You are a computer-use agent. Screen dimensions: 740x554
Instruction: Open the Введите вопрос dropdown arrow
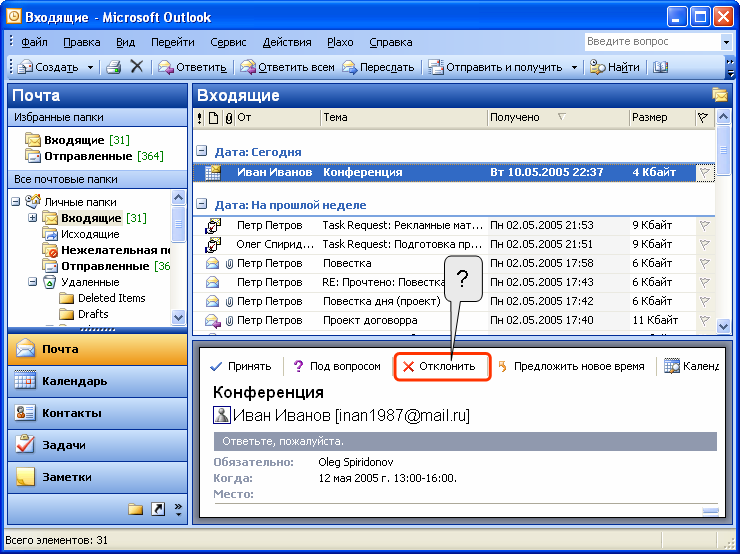[726, 42]
